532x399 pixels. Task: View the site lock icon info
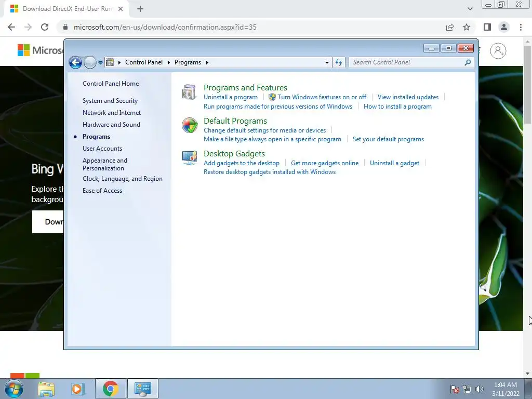[x=65, y=27]
